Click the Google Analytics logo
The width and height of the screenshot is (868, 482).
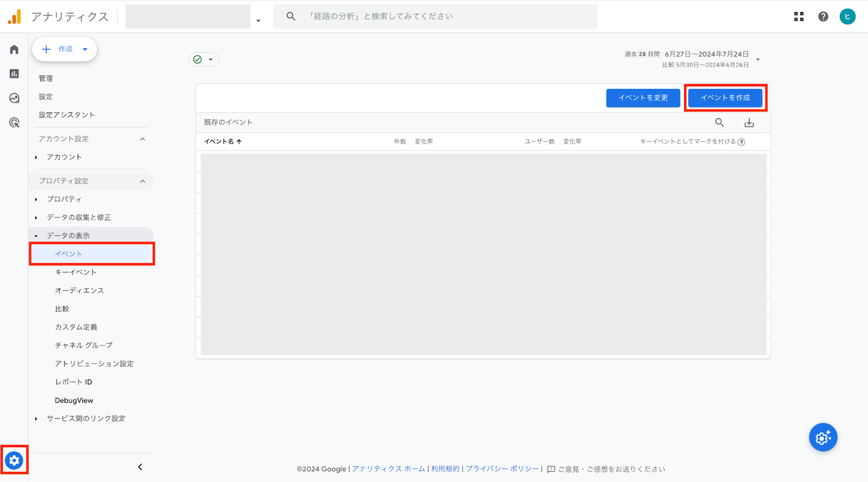pos(15,17)
